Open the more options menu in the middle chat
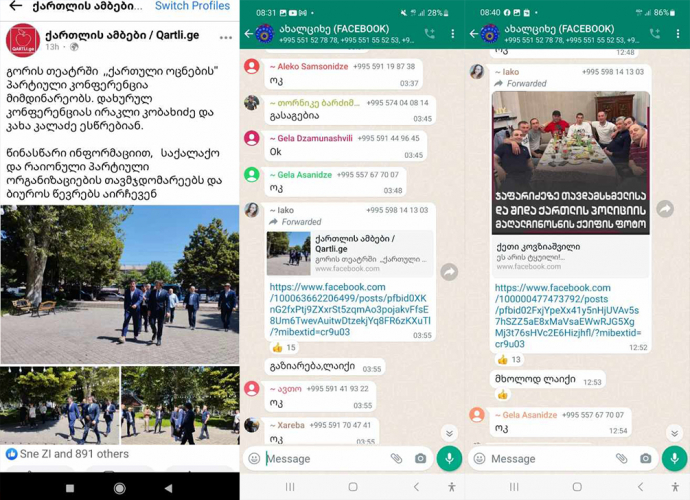 click(452, 33)
